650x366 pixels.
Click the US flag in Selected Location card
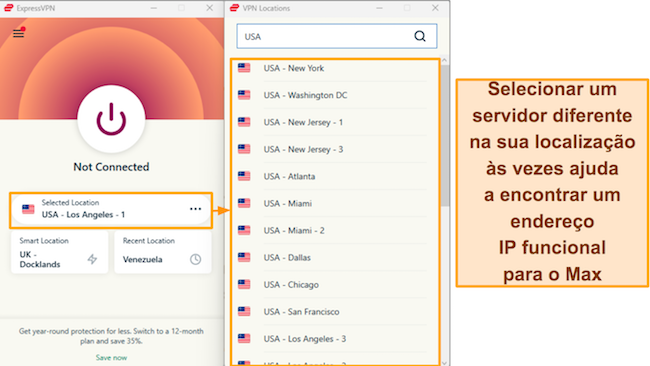pos(28,209)
